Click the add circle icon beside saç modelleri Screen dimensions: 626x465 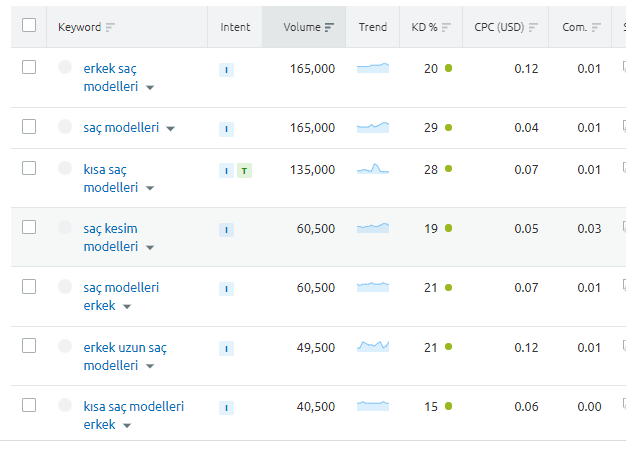65,127
